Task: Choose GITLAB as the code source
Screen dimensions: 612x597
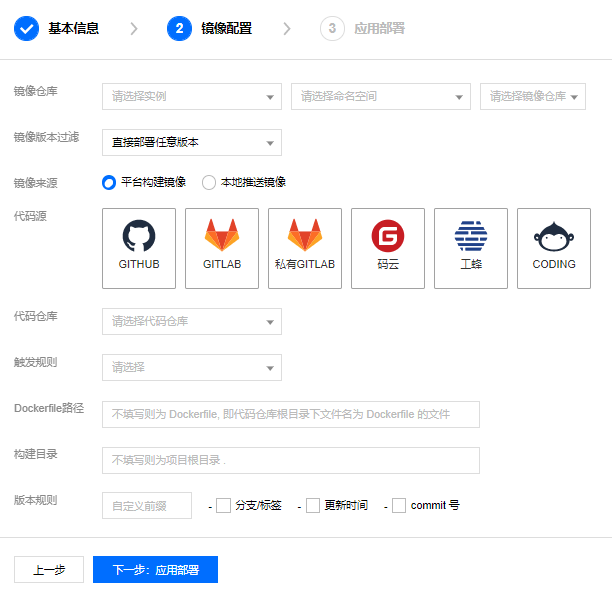Action: (x=222, y=248)
